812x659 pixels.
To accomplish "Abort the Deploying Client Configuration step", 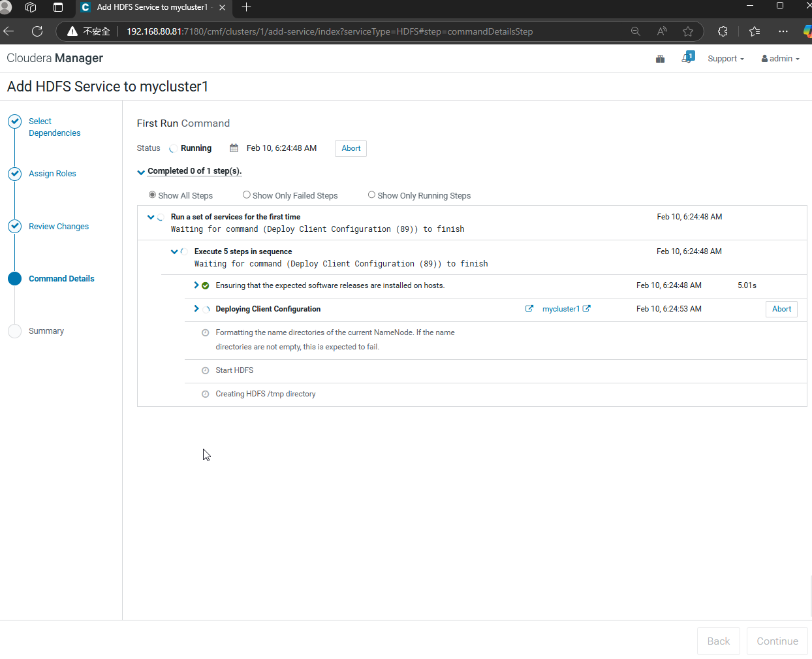I will (781, 309).
